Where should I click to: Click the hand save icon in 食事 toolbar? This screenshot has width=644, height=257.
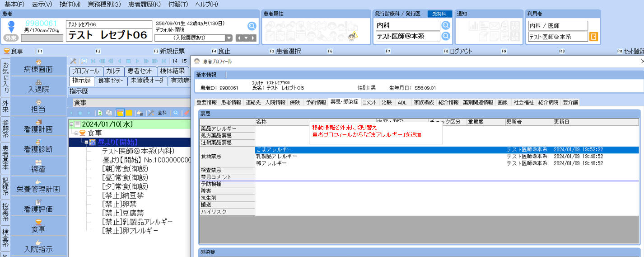[140, 113]
